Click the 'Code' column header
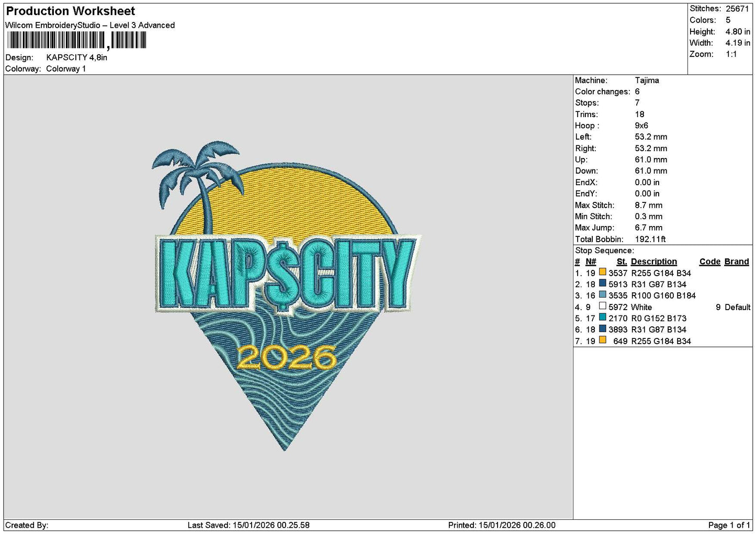 [710, 262]
